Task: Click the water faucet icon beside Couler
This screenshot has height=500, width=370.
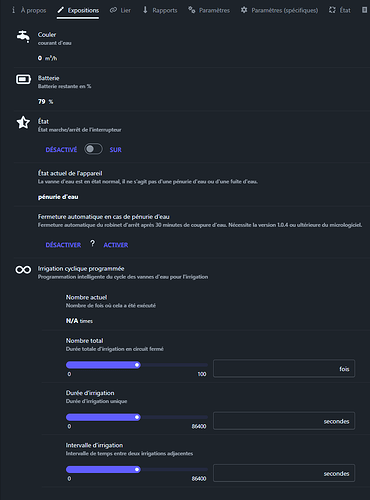Action: 23,36
